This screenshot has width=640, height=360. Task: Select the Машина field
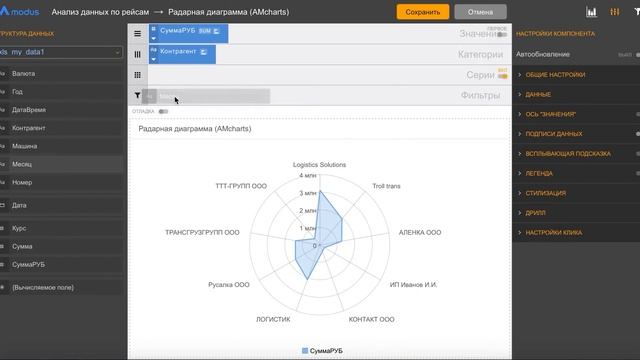coord(61,146)
